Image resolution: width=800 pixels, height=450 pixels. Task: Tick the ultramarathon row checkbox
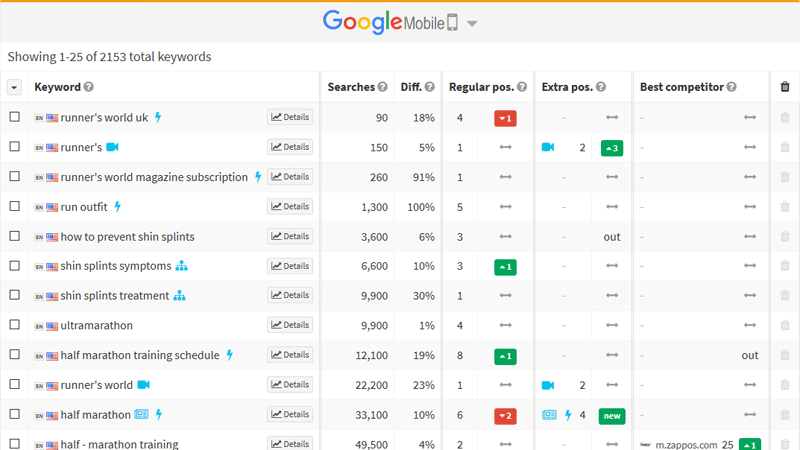[x=14, y=324]
